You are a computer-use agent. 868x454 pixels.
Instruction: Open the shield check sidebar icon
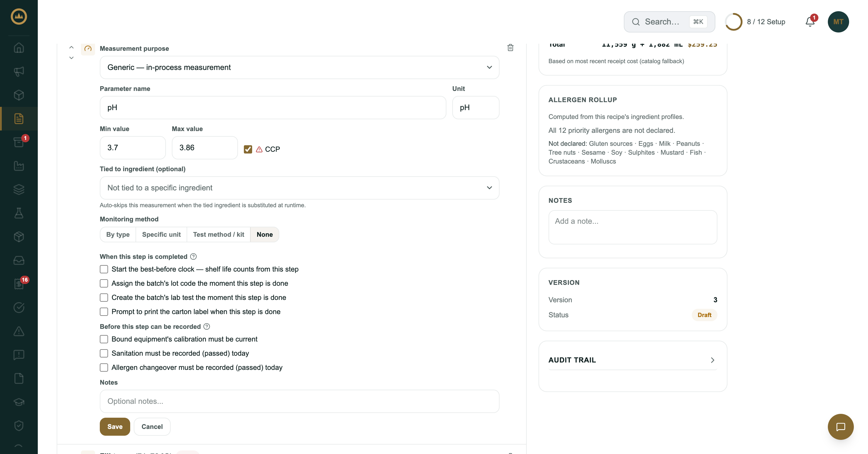click(19, 425)
